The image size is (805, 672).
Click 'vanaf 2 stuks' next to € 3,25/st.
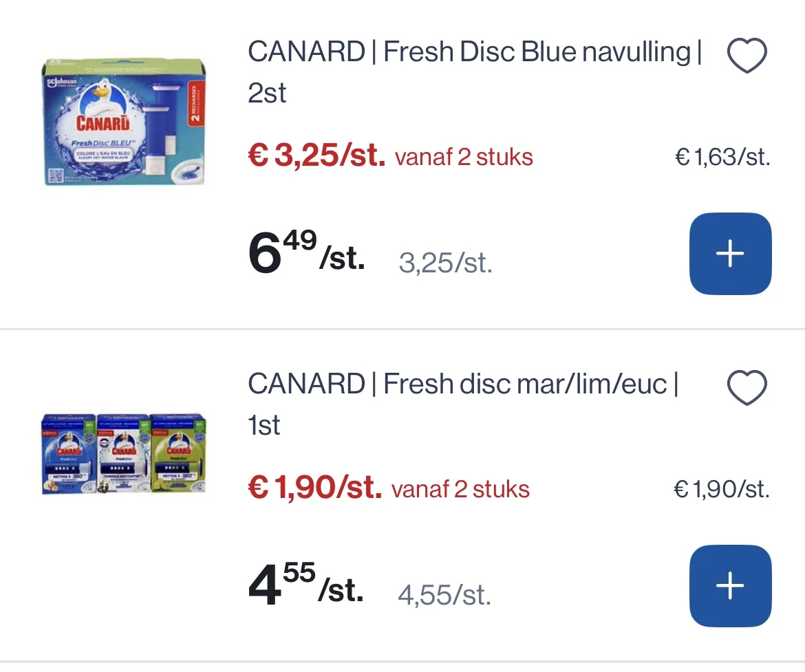pyautogui.click(x=464, y=158)
